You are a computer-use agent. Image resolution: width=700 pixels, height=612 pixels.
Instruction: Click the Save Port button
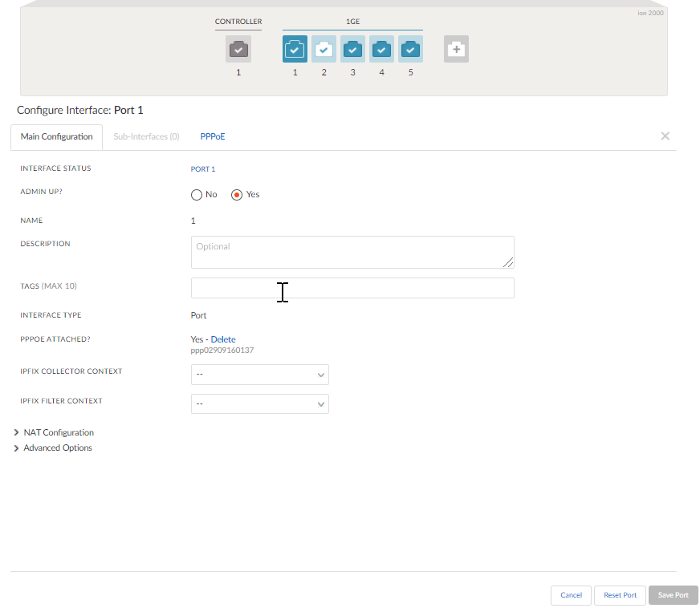click(674, 595)
